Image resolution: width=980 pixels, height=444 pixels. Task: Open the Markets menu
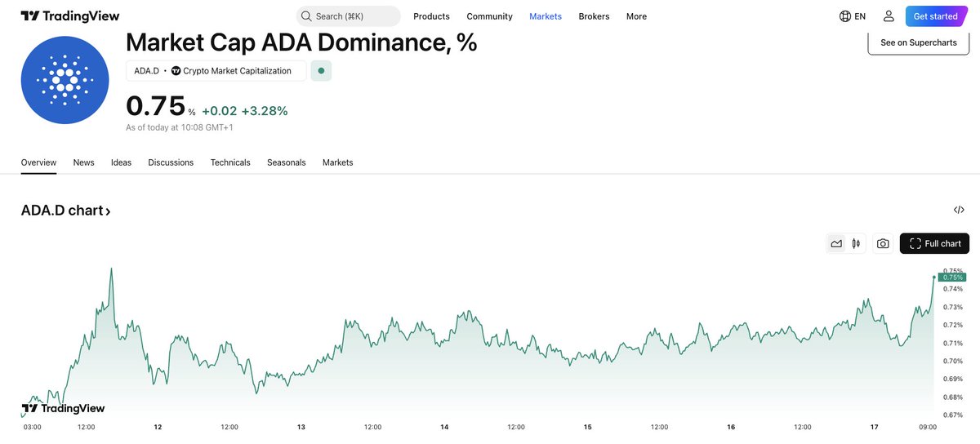pos(546,16)
